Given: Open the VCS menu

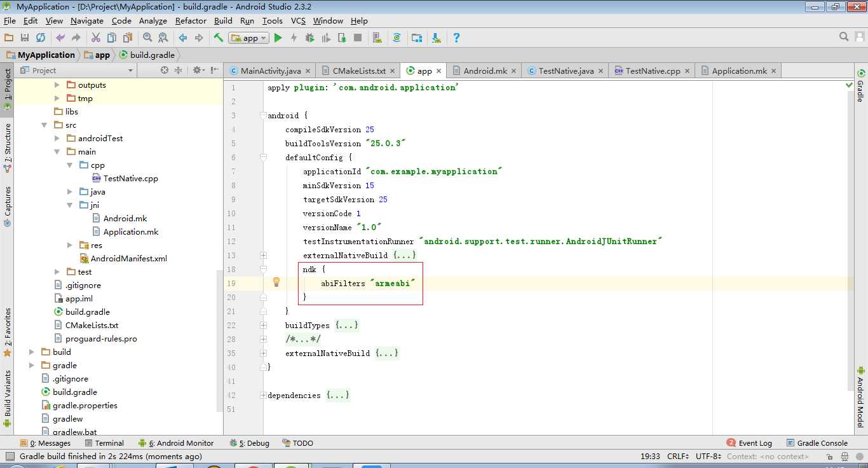Looking at the screenshot, I should pyautogui.click(x=298, y=21).
